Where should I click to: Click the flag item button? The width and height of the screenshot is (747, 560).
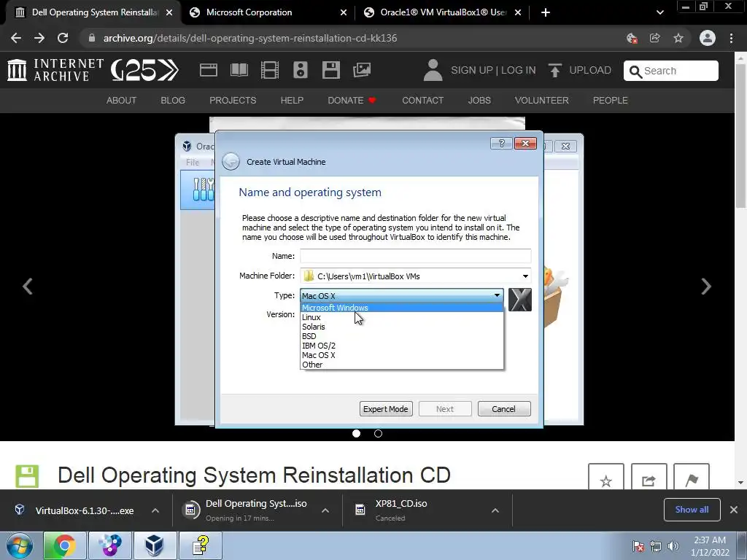coord(692,478)
